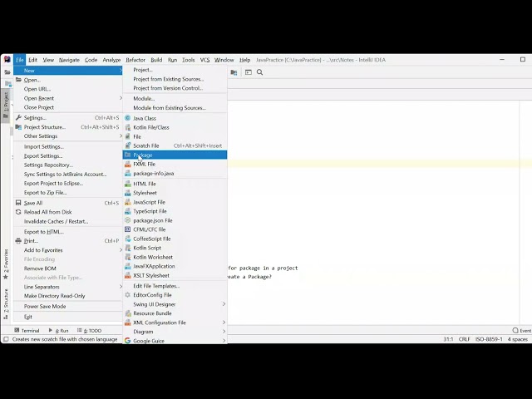Click the 4 spaces indent indicator

point(517,339)
